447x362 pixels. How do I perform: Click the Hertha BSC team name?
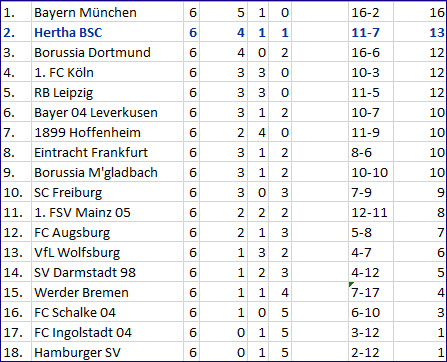coord(68,33)
